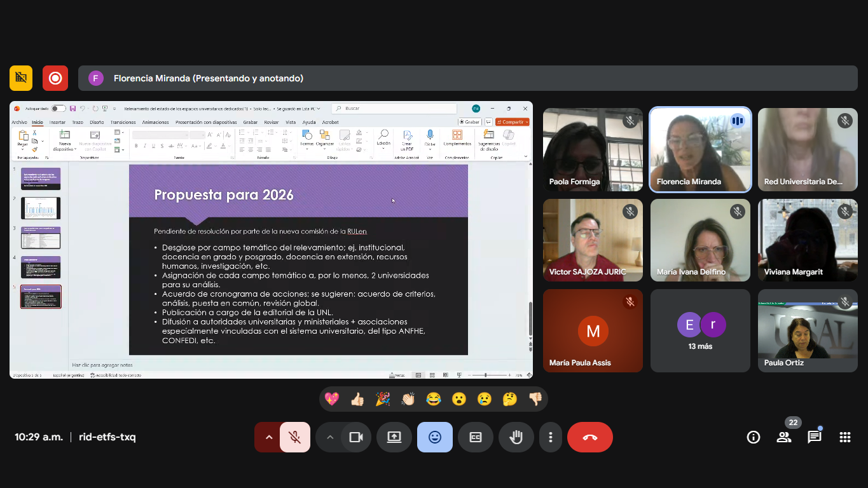Hide the reactions bar with smiley button
The width and height of the screenshot is (868, 488).
pos(435,437)
